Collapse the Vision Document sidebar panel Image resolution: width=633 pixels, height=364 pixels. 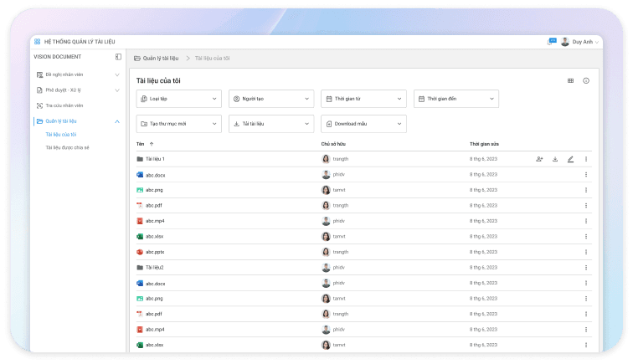(118, 57)
